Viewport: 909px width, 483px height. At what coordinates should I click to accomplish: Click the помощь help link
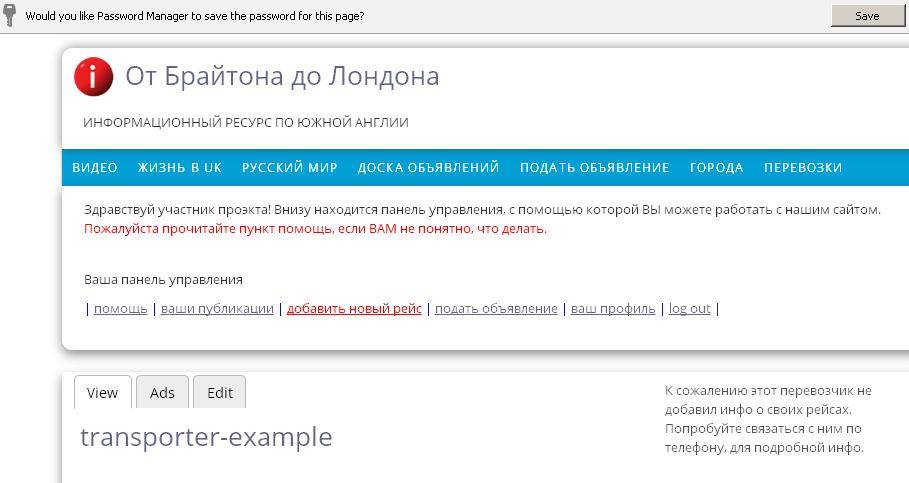coord(120,309)
